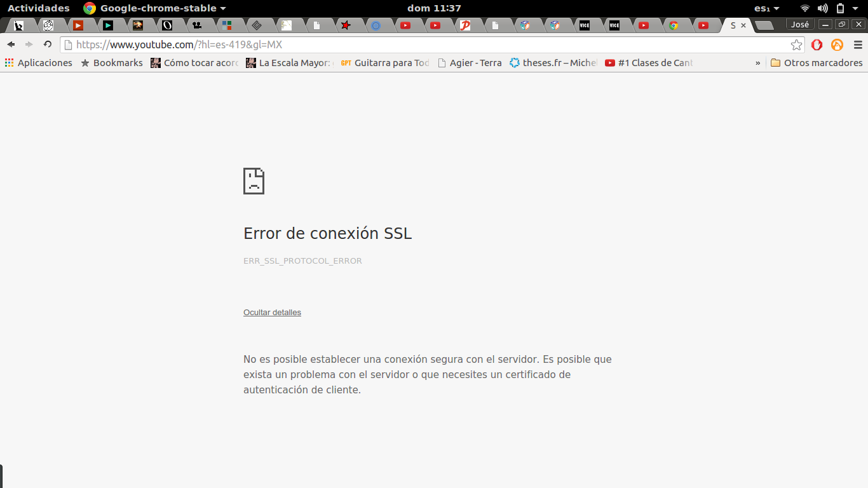Bookmark this page with the star icon
868x488 pixels.
(796, 45)
